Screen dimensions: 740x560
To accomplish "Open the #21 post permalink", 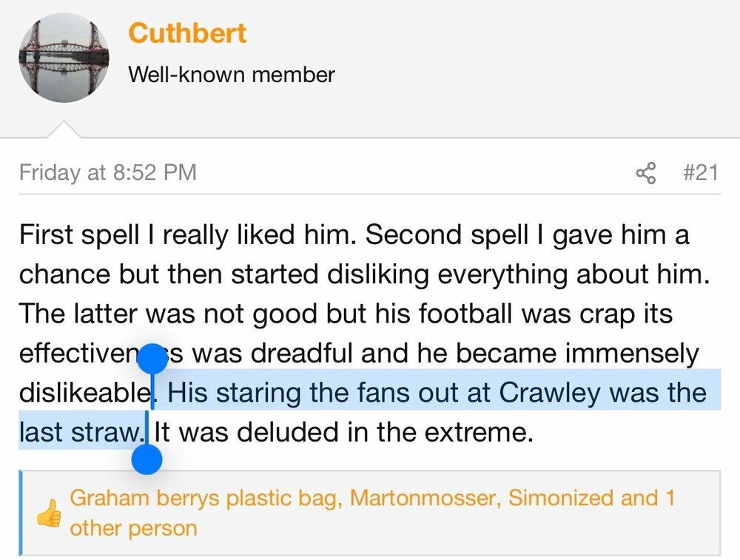I will pyautogui.click(x=699, y=173).
